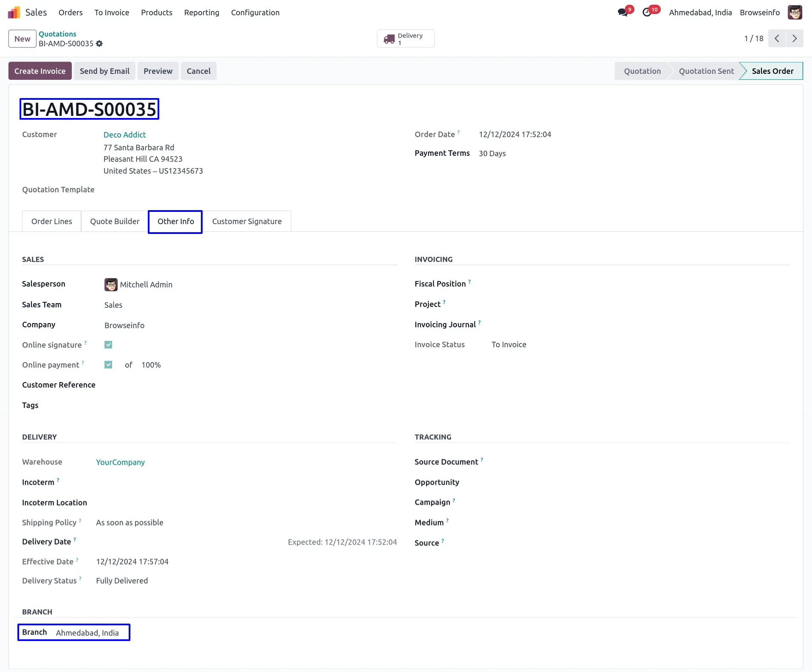Click the Shipping Policy help icon
This screenshot has width=812, height=672.
pyautogui.click(x=80, y=520)
